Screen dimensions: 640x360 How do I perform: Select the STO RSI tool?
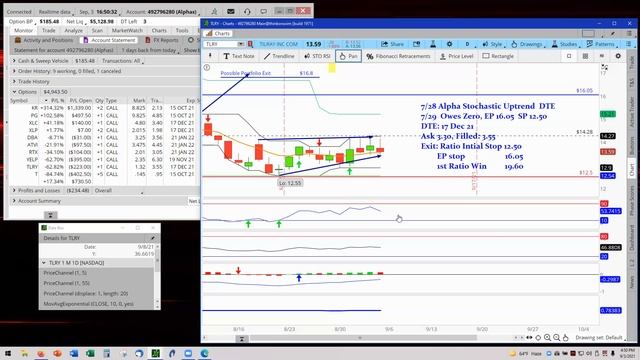click(x=317, y=56)
